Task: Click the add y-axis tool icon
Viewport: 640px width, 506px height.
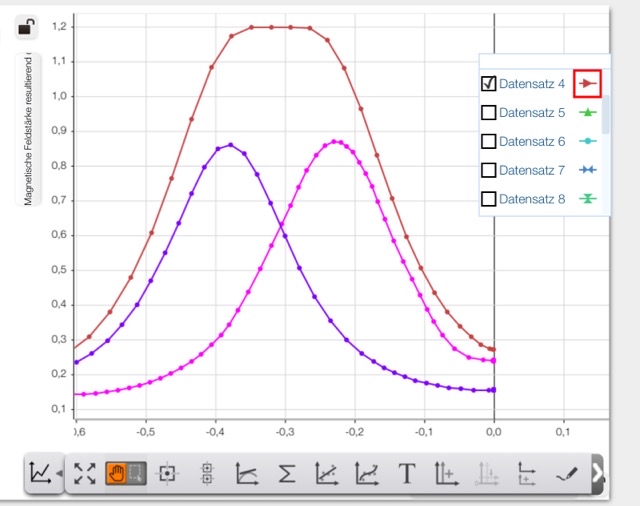Action: tap(445, 473)
